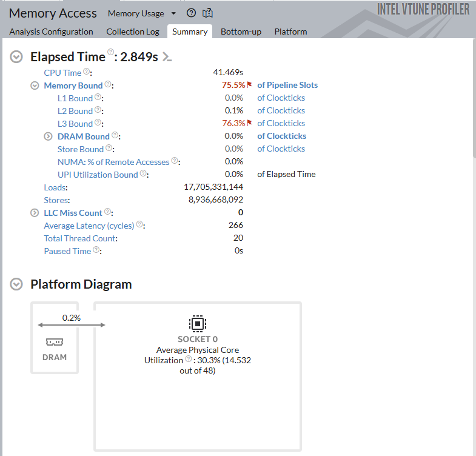The height and width of the screenshot is (456, 476).
Task: Click the Stores metric link
Action: coord(56,200)
